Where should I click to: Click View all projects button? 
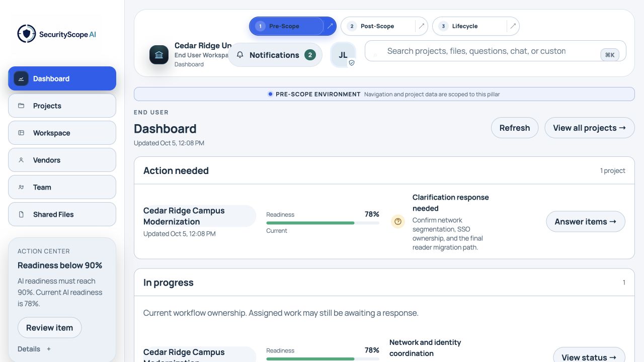point(590,128)
